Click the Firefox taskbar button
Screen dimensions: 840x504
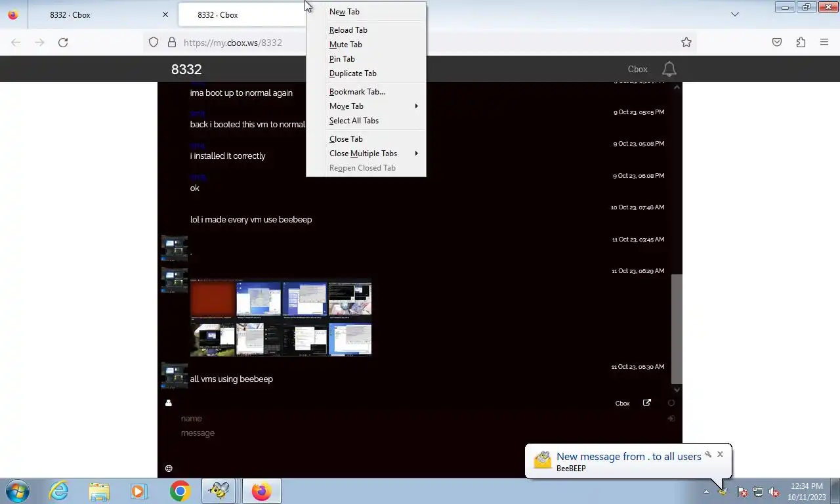(261, 491)
